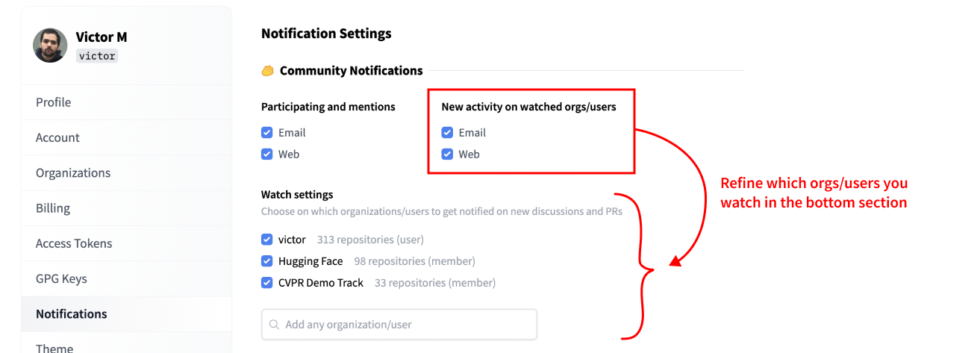Switch to Theme settings
Image resolution: width=980 pixels, height=353 pixels.
pyautogui.click(x=54, y=347)
